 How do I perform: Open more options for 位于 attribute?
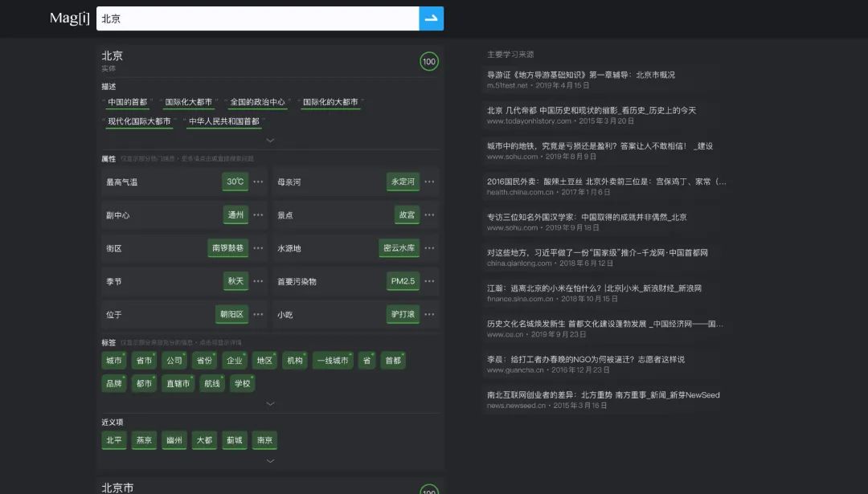coord(258,313)
